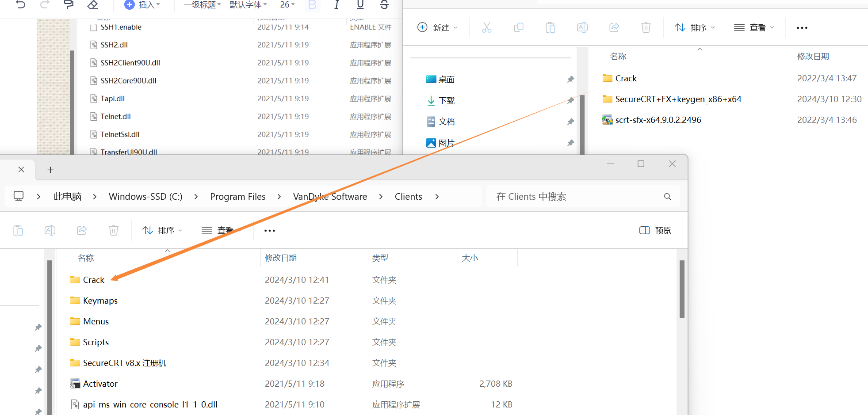This screenshot has width=868, height=415.
Task: Toggle italic formatting in the editor
Action: click(336, 5)
